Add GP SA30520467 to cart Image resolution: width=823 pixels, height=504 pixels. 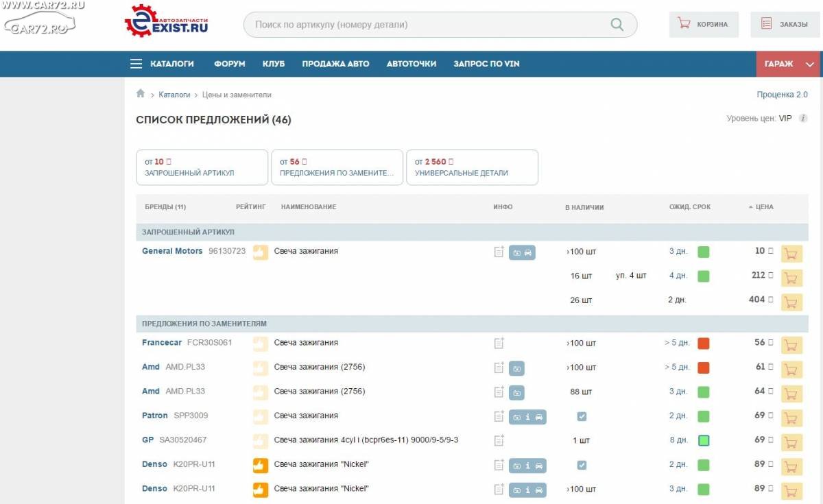(791, 442)
